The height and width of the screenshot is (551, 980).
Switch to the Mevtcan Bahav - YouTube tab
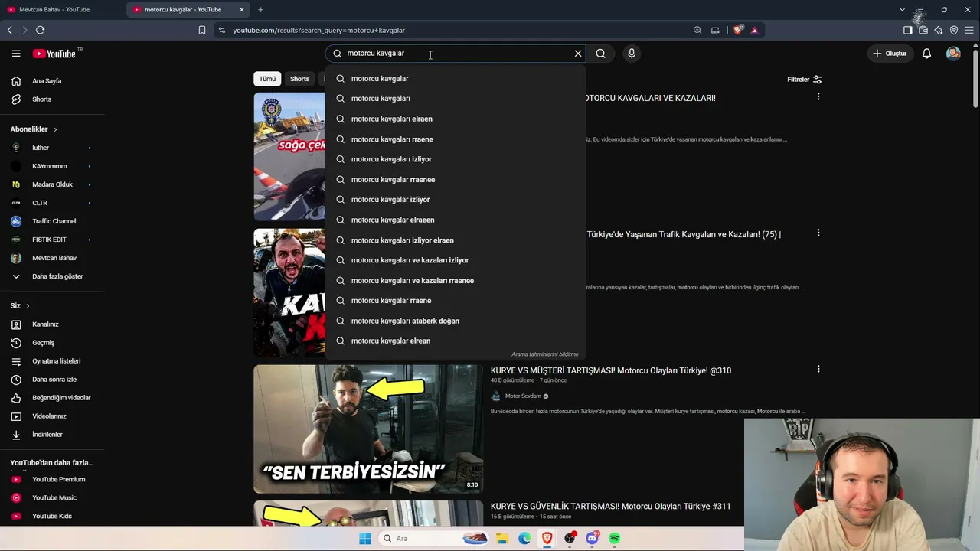tap(63, 10)
